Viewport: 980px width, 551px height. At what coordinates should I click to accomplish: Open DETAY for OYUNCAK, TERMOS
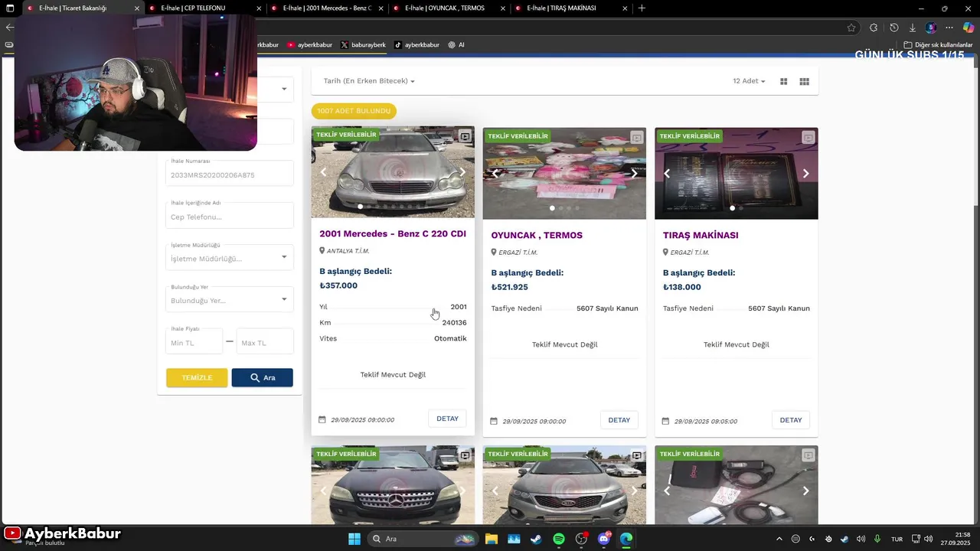coord(619,420)
